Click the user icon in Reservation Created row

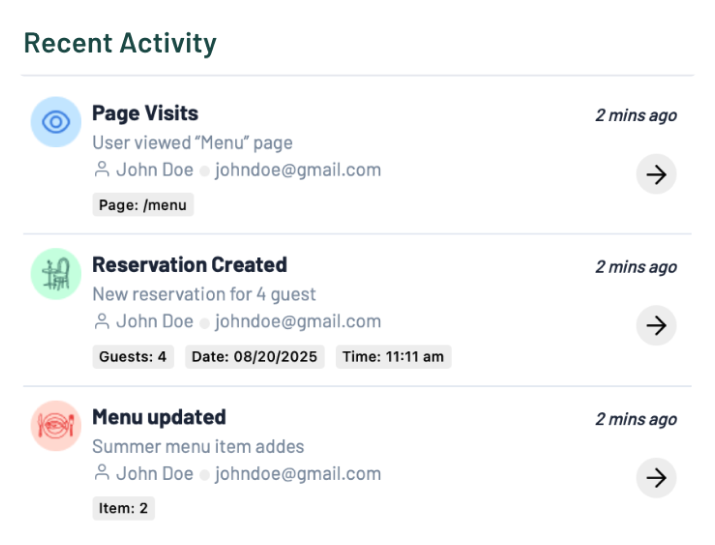pyautogui.click(x=101, y=322)
